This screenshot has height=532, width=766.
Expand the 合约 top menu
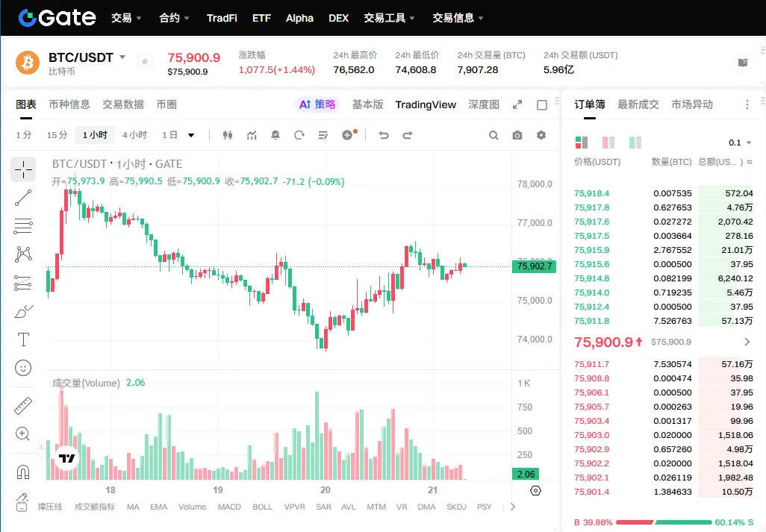pos(174,18)
